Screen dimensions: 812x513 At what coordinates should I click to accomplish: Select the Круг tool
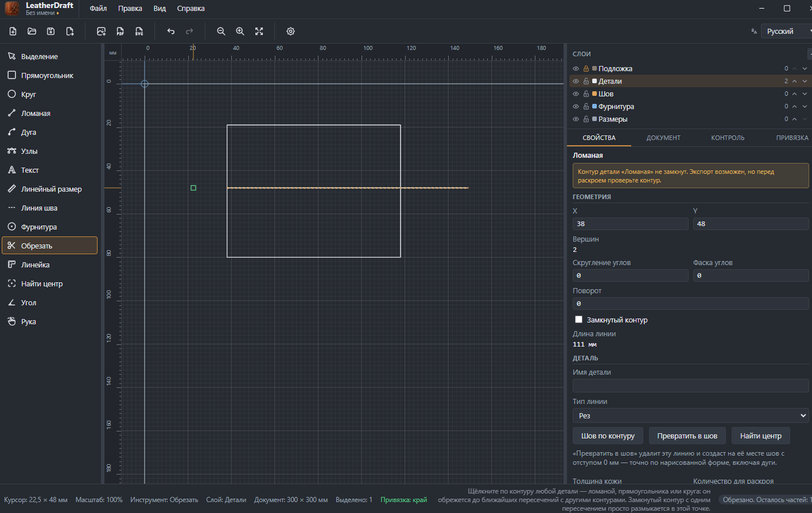[x=50, y=94]
